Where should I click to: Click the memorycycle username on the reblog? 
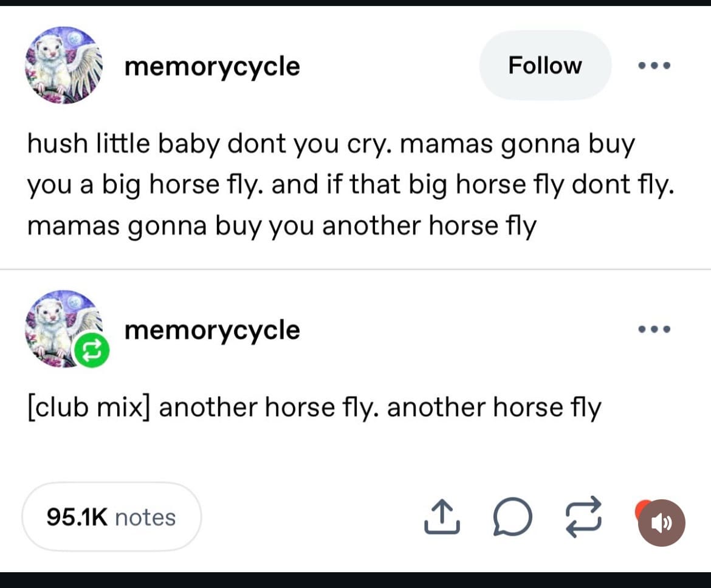click(212, 330)
